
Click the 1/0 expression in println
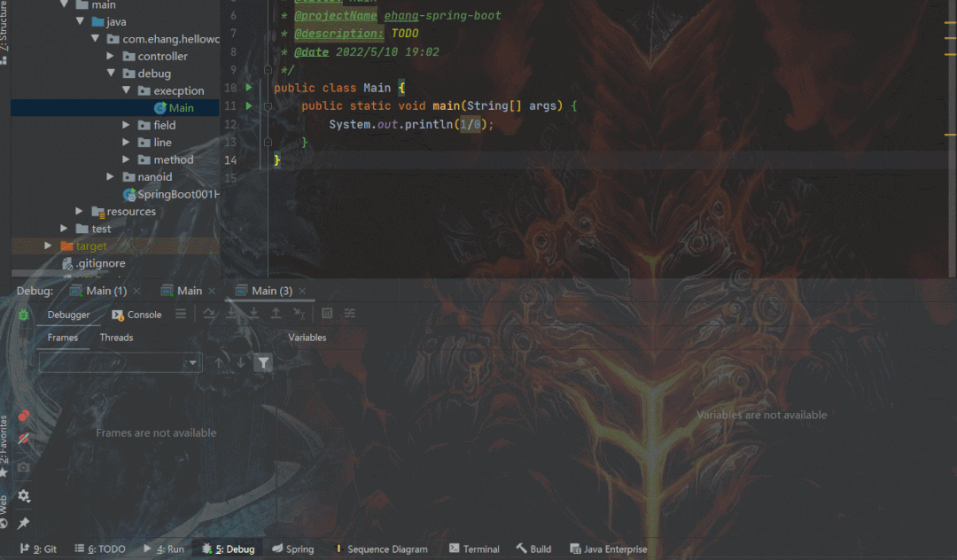point(470,124)
